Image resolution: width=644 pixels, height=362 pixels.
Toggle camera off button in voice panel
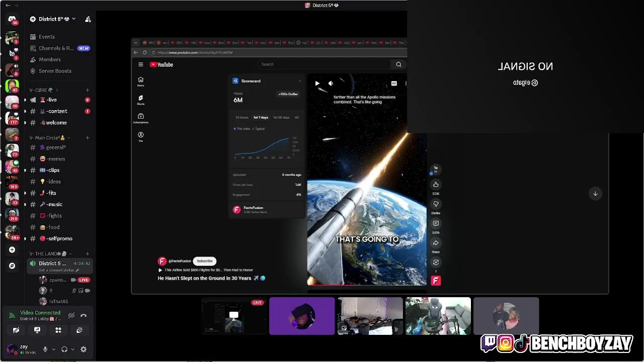click(16, 330)
